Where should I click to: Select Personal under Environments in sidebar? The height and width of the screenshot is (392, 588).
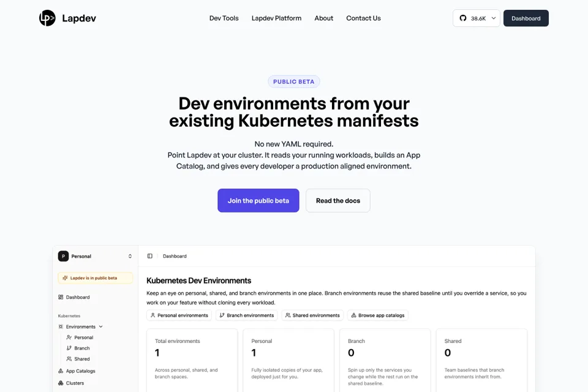[84, 337]
